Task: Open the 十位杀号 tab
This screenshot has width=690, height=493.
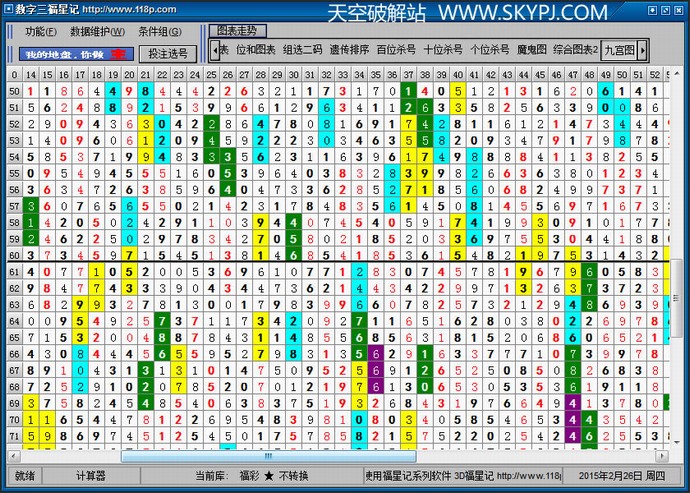Action: tap(443, 50)
